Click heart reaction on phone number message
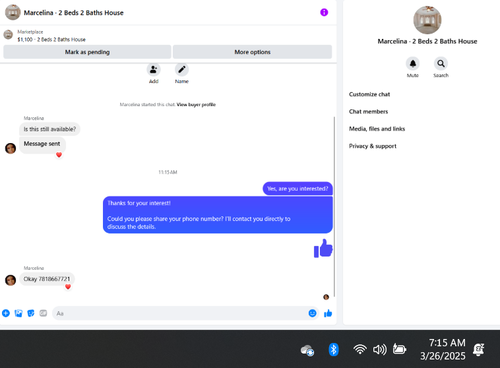Viewport: 500px width, 368px height. point(68,287)
